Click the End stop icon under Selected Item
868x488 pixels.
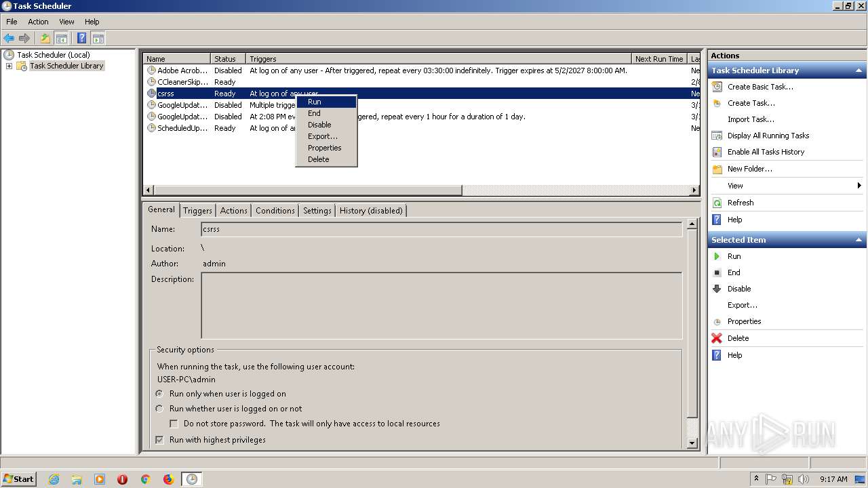(x=717, y=272)
